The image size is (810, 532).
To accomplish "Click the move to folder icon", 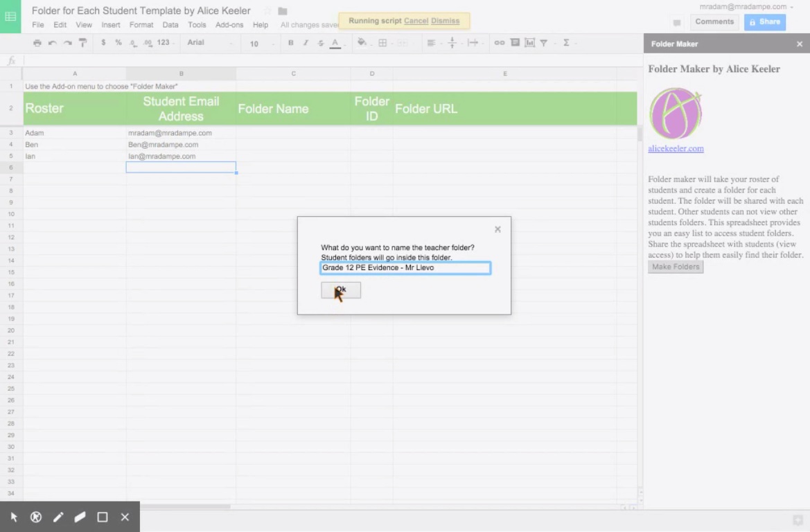I will (x=283, y=11).
